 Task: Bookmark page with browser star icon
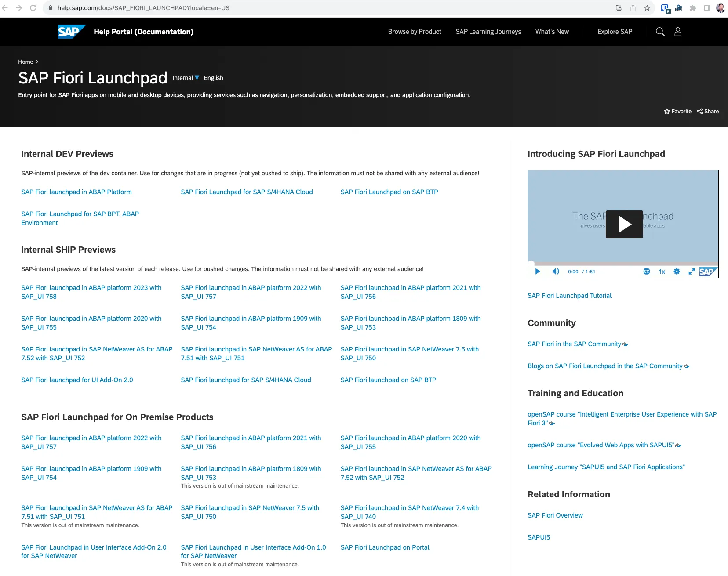tap(647, 8)
